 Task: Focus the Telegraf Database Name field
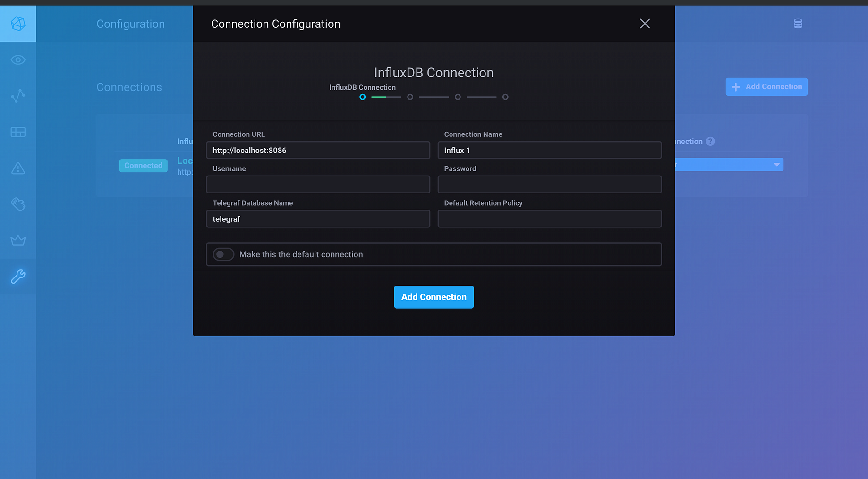[318, 219]
